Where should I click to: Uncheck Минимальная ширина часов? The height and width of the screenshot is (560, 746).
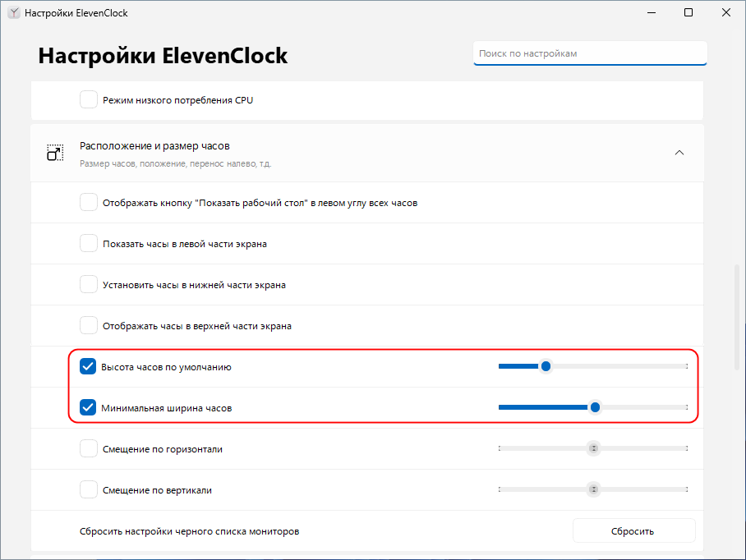[88, 407]
